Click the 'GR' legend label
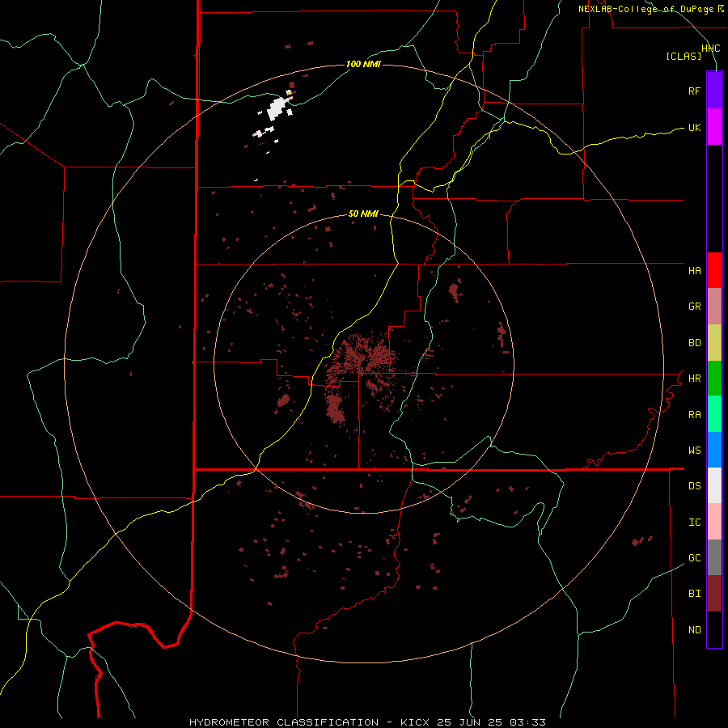This screenshot has height=728, width=728. (694, 307)
